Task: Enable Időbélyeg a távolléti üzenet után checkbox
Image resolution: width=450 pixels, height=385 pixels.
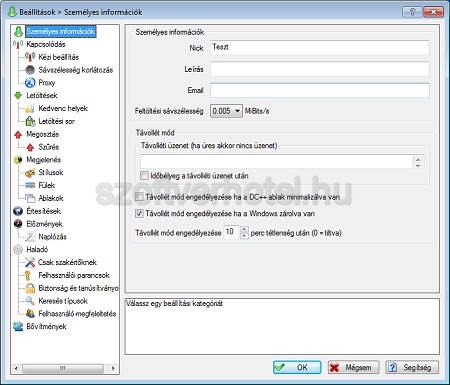Action: pyautogui.click(x=144, y=175)
